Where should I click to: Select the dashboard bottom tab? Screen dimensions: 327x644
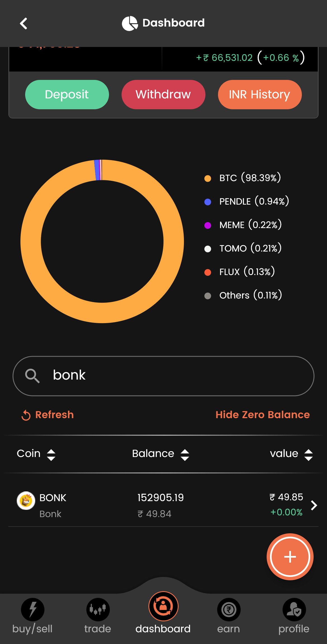pos(163,613)
